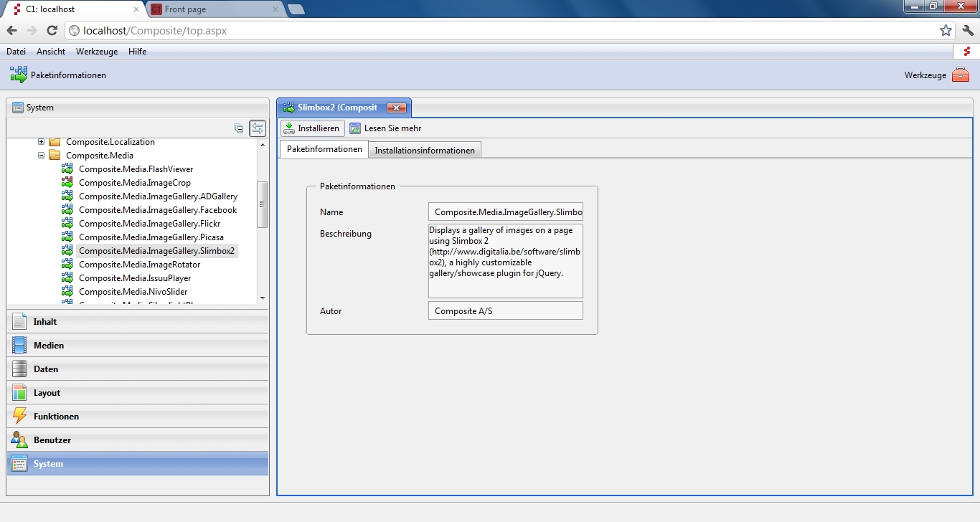Screen dimensions: 980x522
Task: Open the Werkzeuge toolbox icon
Action: 960,75
